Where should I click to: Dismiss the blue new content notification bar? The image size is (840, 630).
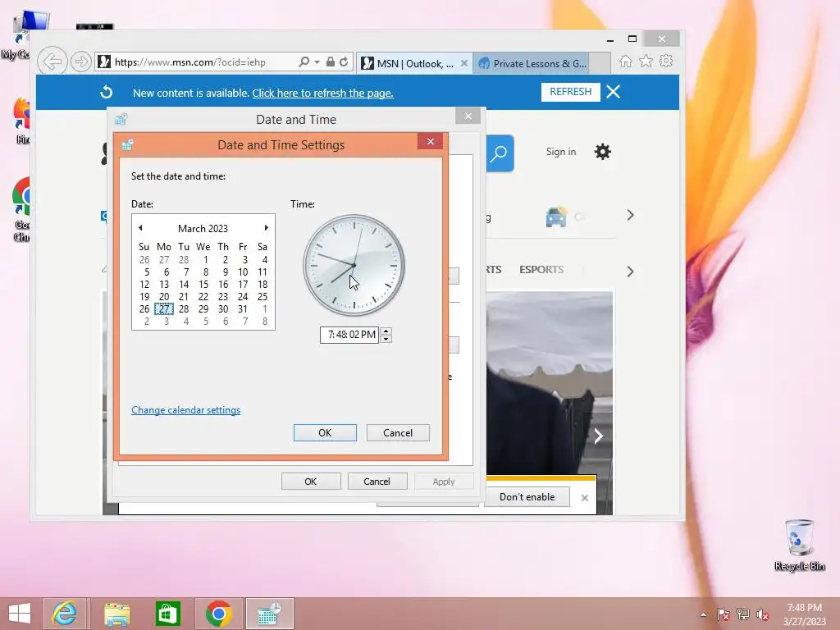tap(614, 92)
